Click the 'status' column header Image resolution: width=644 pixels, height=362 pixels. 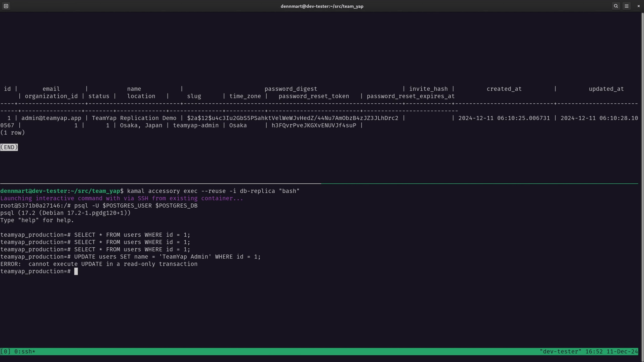tap(99, 96)
